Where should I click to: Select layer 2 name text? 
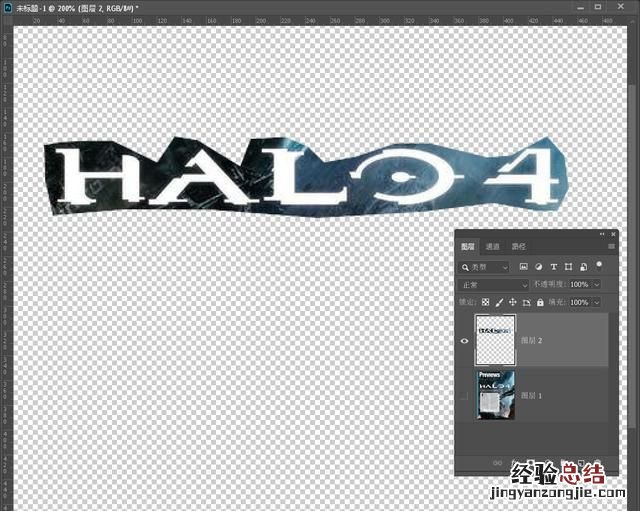coord(531,340)
